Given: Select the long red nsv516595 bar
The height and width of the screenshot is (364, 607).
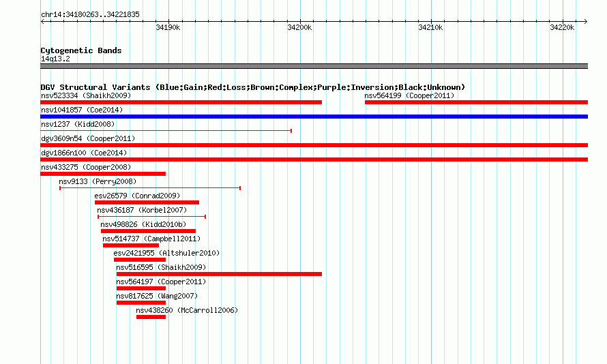Looking at the screenshot, I should click(219, 274).
